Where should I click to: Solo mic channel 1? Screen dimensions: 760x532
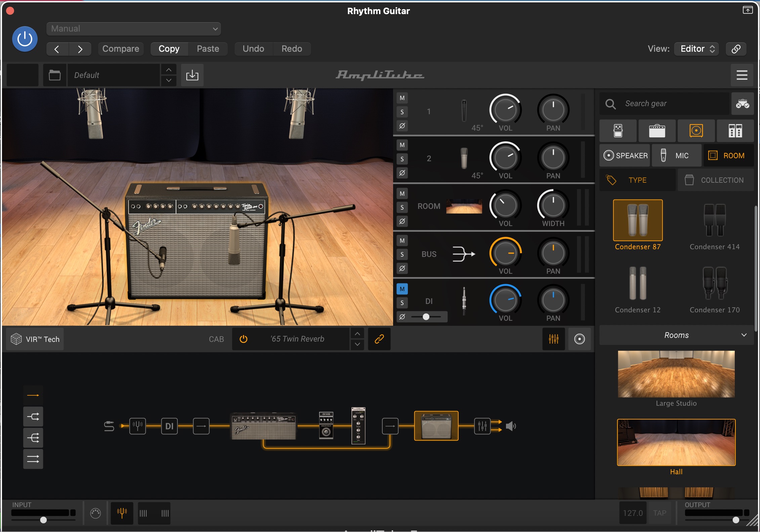[x=402, y=112]
